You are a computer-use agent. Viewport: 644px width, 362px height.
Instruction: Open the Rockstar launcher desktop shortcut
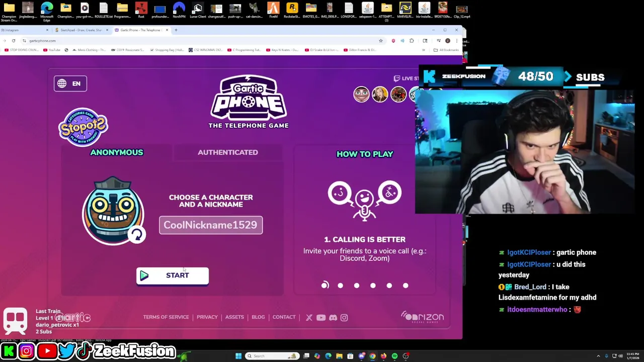(x=292, y=11)
